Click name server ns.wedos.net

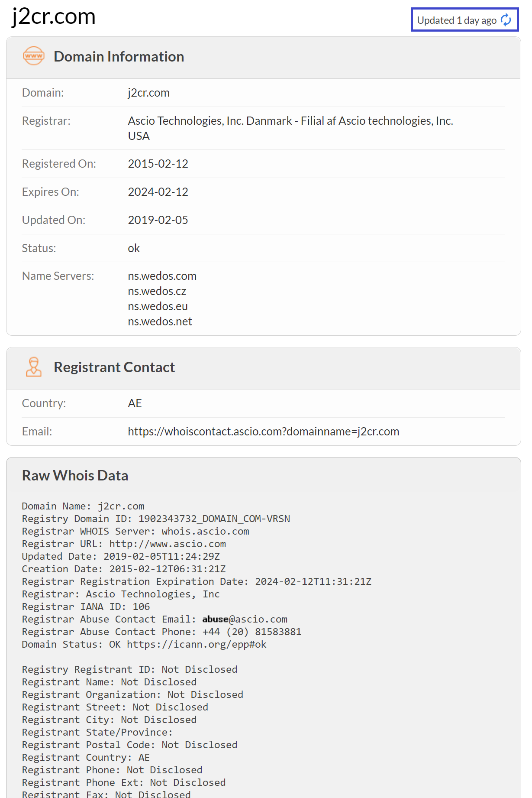[x=160, y=321]
